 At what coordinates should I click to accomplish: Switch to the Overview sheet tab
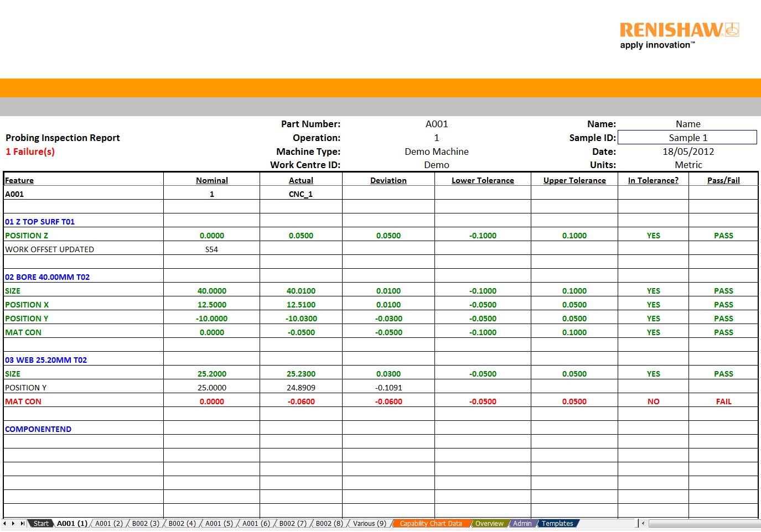[x=489, y=524]
